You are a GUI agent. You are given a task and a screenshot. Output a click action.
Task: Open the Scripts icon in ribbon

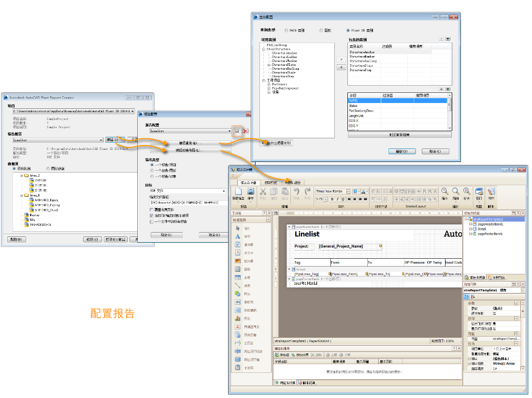491,192
